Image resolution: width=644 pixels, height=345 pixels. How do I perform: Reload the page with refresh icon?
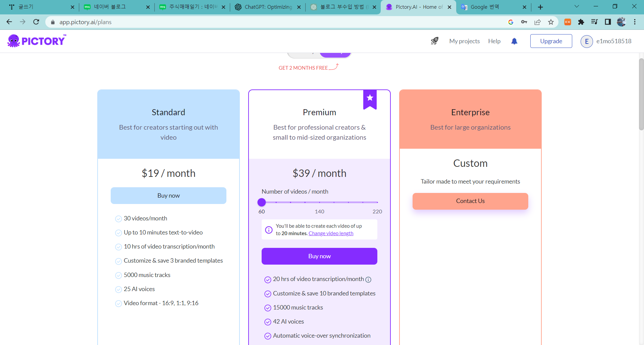pos(36,22)
